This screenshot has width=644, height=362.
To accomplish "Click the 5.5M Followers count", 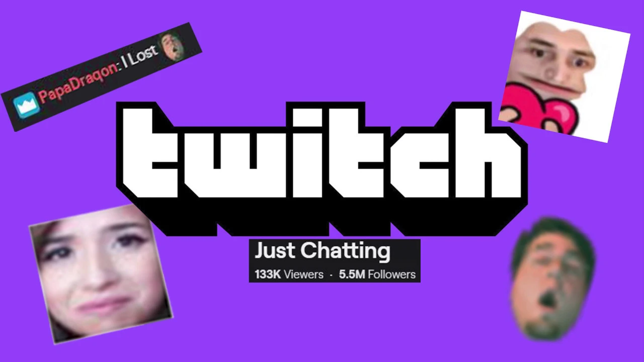I will coord(377,275).
